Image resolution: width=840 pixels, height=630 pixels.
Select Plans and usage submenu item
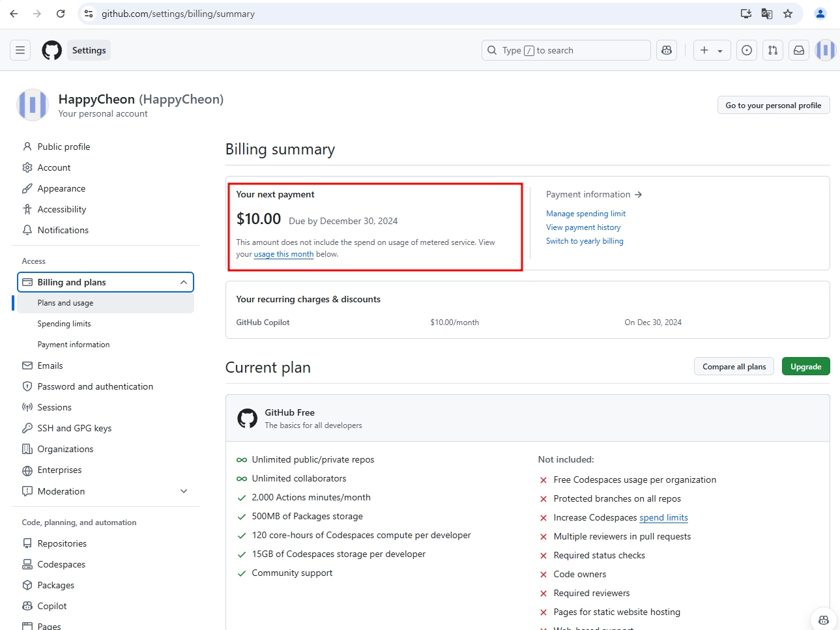click(106, 303)
